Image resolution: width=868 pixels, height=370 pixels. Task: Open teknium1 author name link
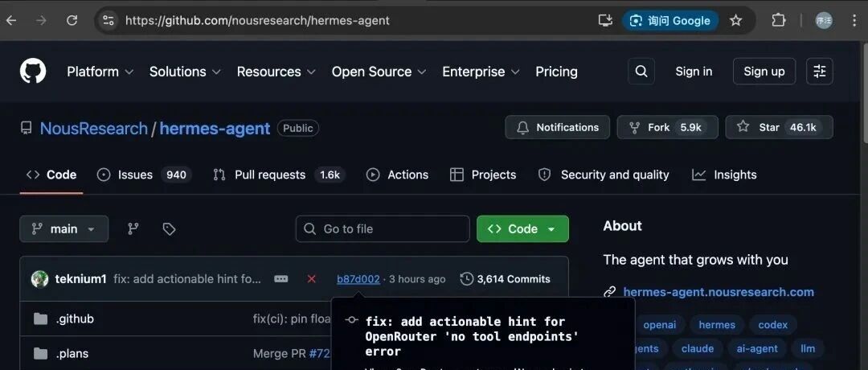point(81,279)
